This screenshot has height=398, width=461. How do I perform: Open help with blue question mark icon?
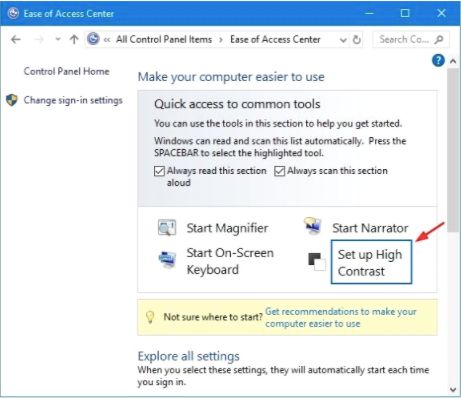[438, 61]
